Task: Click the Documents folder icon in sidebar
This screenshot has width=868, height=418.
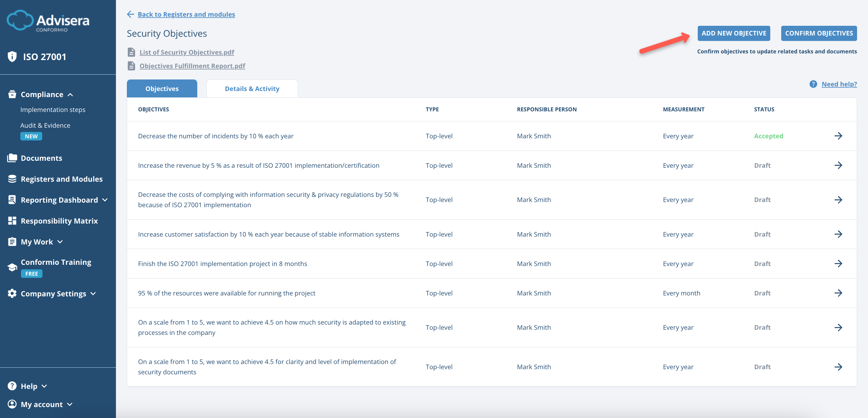Action: click(x=12, y=158)
